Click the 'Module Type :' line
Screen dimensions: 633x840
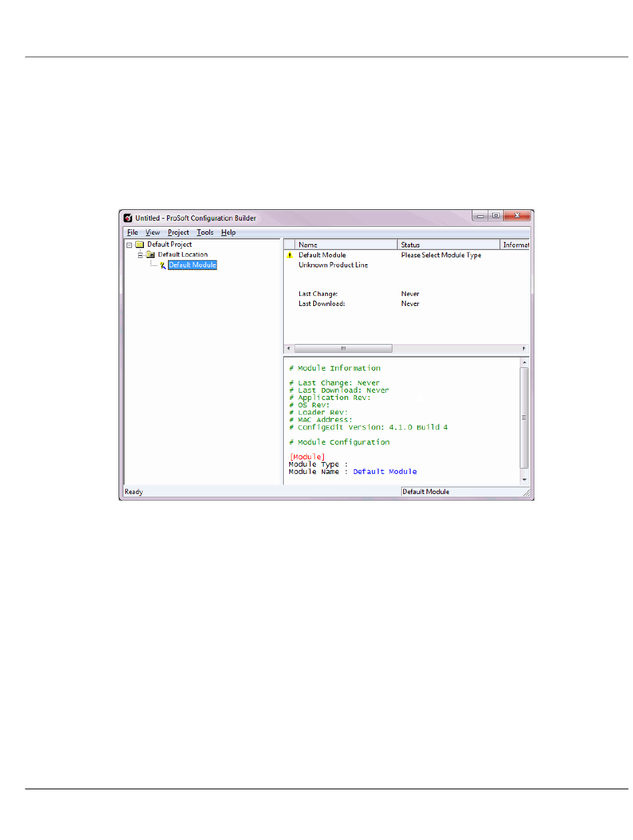(x=318, y=464)
